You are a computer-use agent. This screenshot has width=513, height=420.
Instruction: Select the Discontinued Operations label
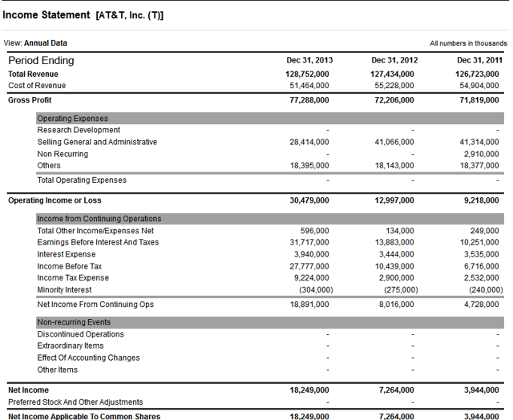(80, 334)
